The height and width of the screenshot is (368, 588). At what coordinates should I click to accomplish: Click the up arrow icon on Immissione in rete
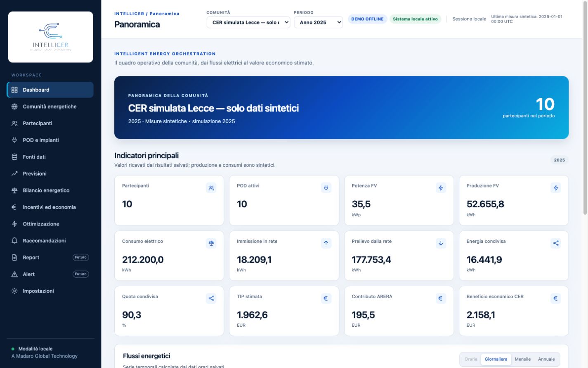[x=326, y=243]
